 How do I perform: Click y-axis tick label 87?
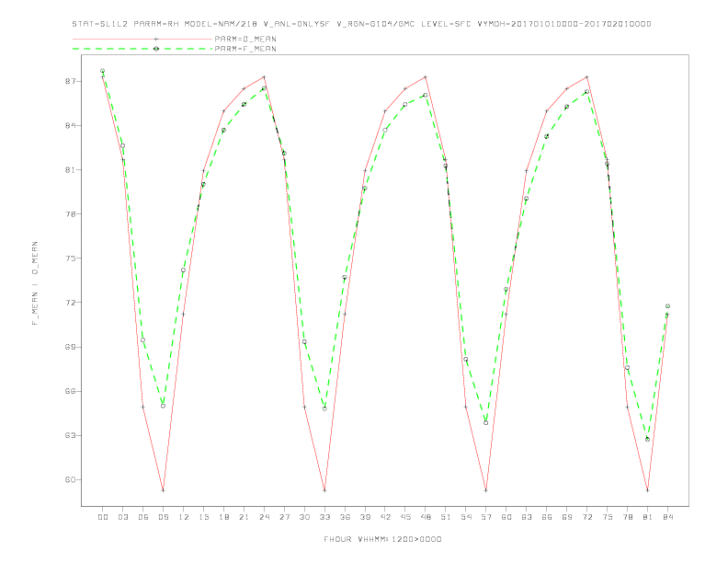pos(70,81)
